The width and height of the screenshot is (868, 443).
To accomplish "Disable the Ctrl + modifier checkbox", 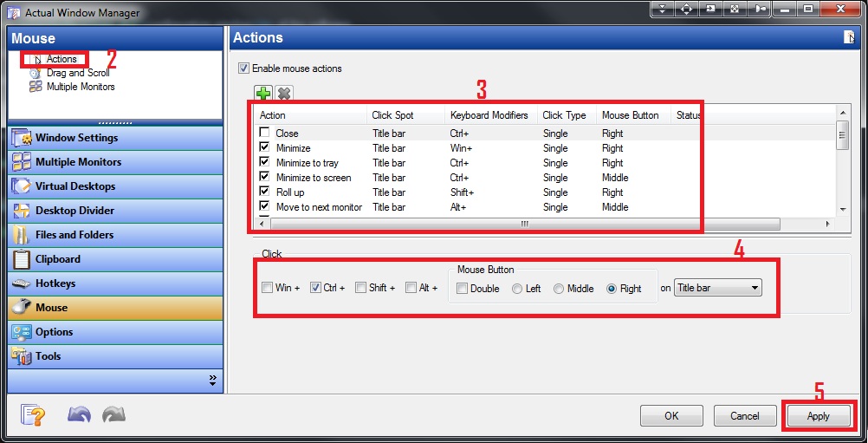I will [315, 288].
